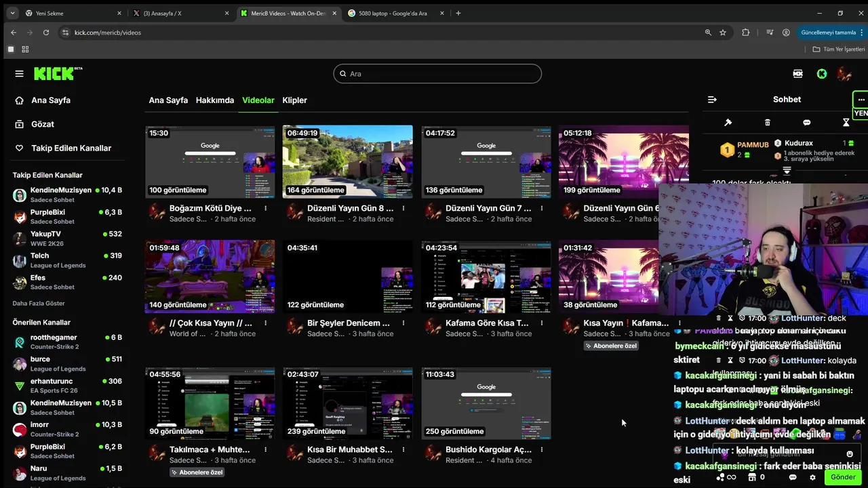Open the hamburger menu beside Kick logo
Screen dimensions: 868x488
tap(19, 73)
